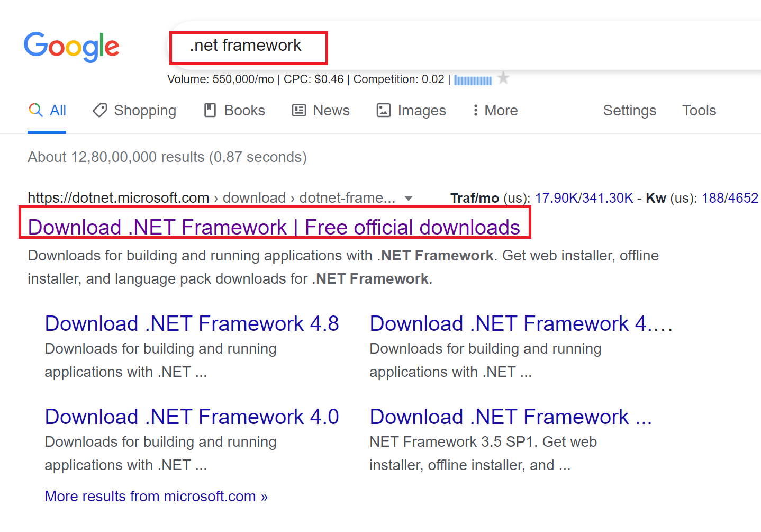Click the Google logo
Viewport: 761px width, 532px height.
[71, 47]
